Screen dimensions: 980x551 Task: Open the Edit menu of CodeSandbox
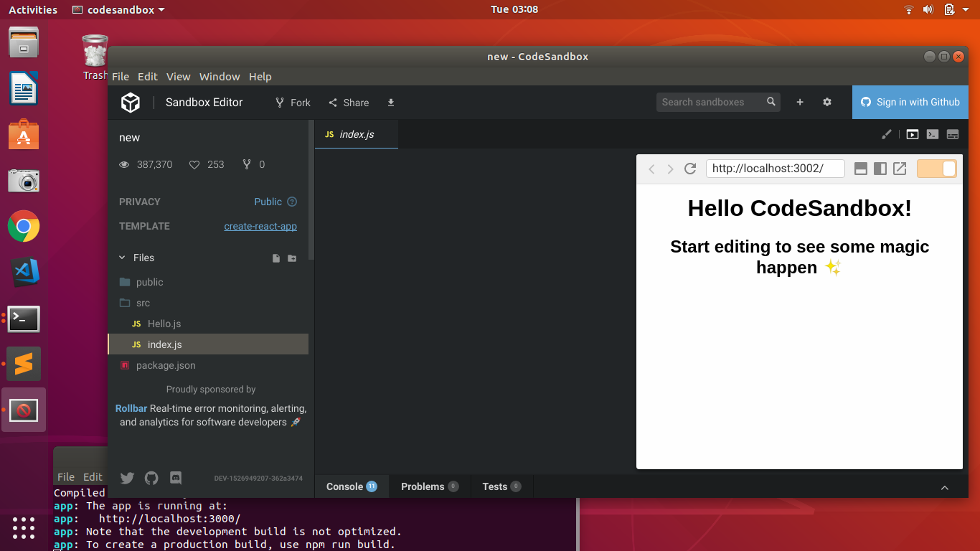[x=148, y=77]
